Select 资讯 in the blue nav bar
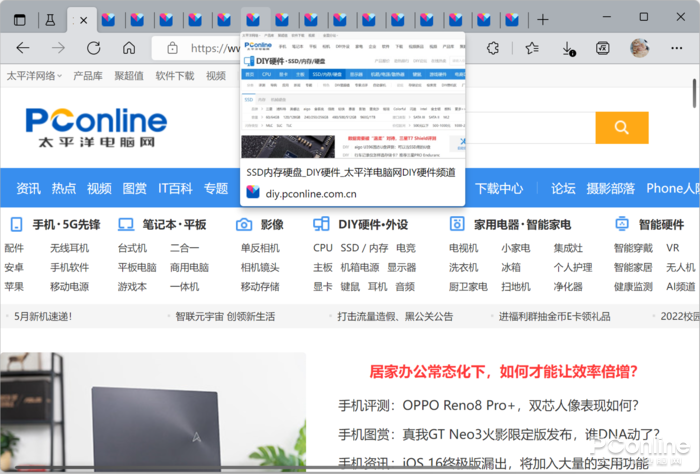The width and height of the screenshot is (700, 474). [x=28, y=188]
